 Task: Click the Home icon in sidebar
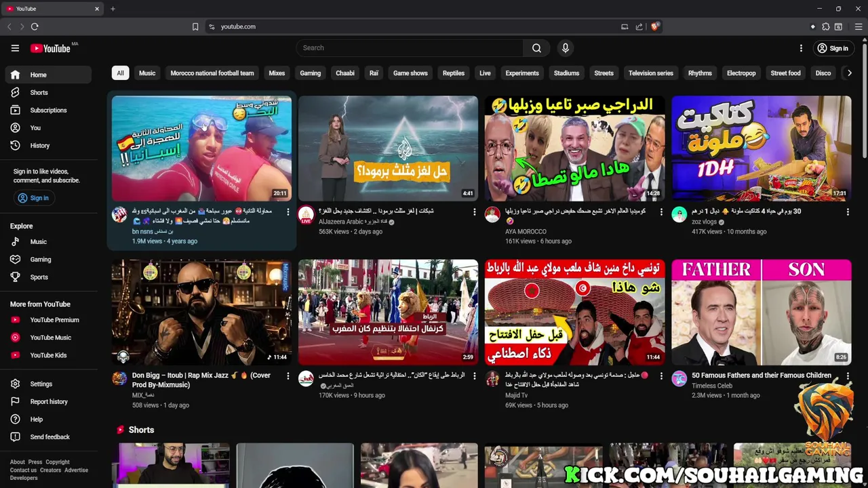click(x=16, y=75)
